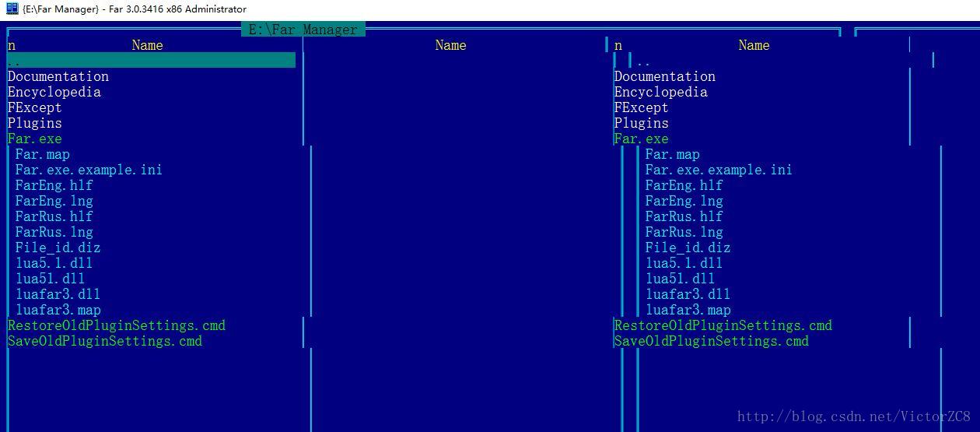980x432 pixels.
Task: Select FarEng.hlf in the left panel
Action: (x=54, y=185)
